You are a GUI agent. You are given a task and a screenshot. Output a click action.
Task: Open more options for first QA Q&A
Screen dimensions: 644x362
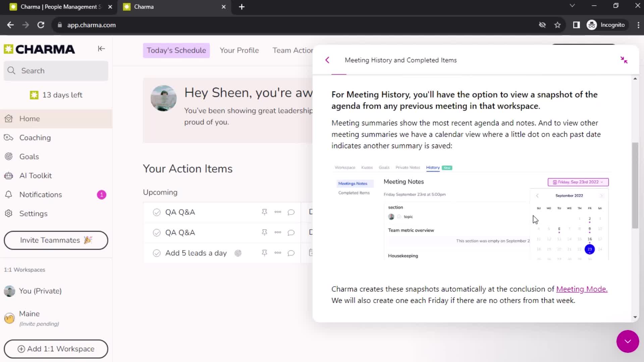(x=278, y=212)
